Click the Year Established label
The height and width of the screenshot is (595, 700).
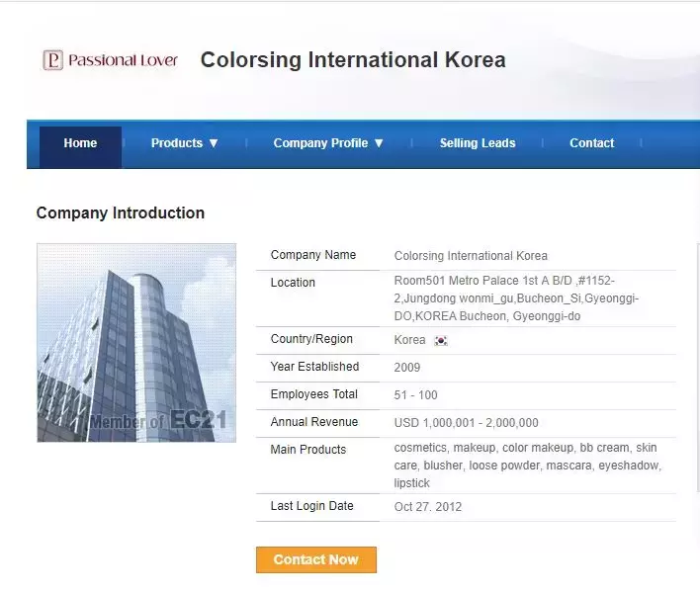tap(314, 367)
